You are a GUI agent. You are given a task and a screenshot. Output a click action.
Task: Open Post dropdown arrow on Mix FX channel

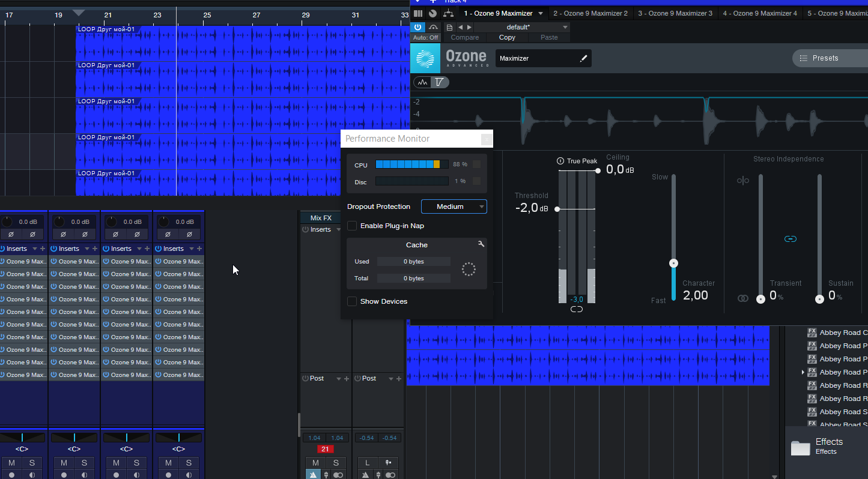(x=338, y=379)
